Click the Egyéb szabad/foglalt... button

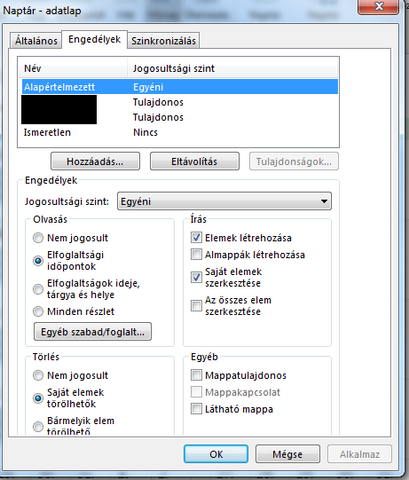[93, 332]
